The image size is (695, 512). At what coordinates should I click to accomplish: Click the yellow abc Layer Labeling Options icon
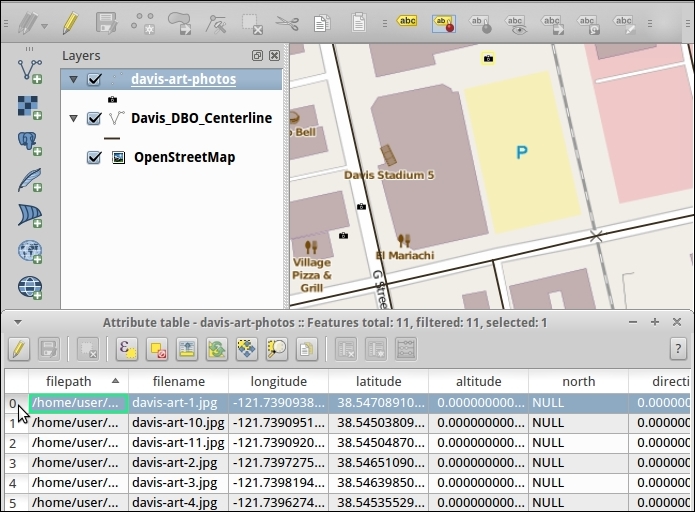407,21
